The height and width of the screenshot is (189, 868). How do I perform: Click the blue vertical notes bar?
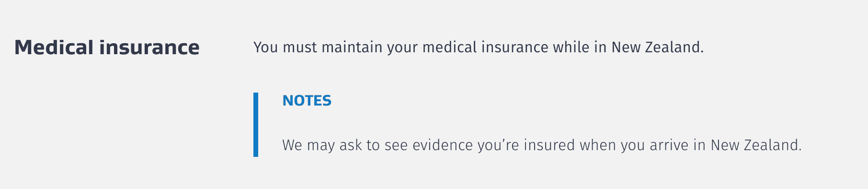(256, 125)
